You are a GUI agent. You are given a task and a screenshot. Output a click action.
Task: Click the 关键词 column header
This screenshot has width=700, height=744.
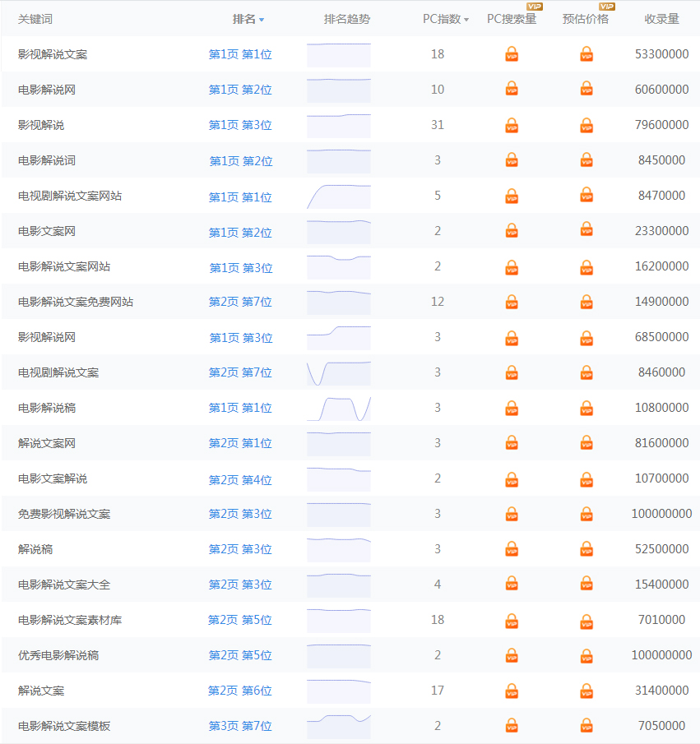coord(35,19)
